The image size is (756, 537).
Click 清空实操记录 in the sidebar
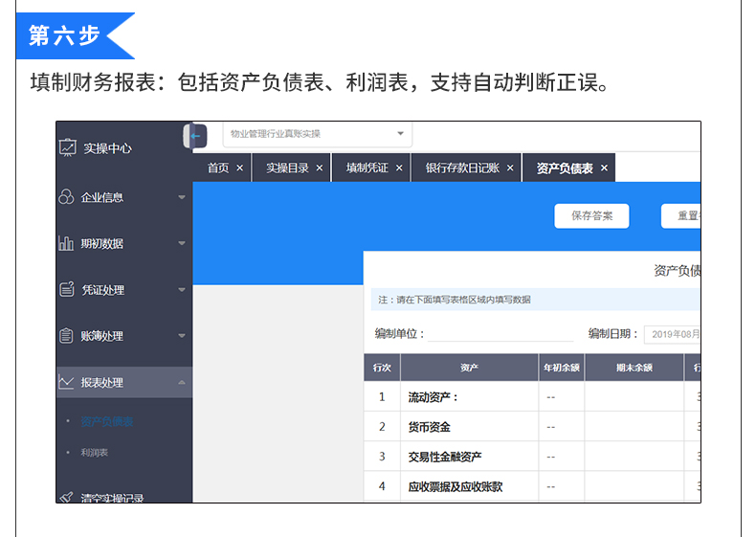click(112, 498)
